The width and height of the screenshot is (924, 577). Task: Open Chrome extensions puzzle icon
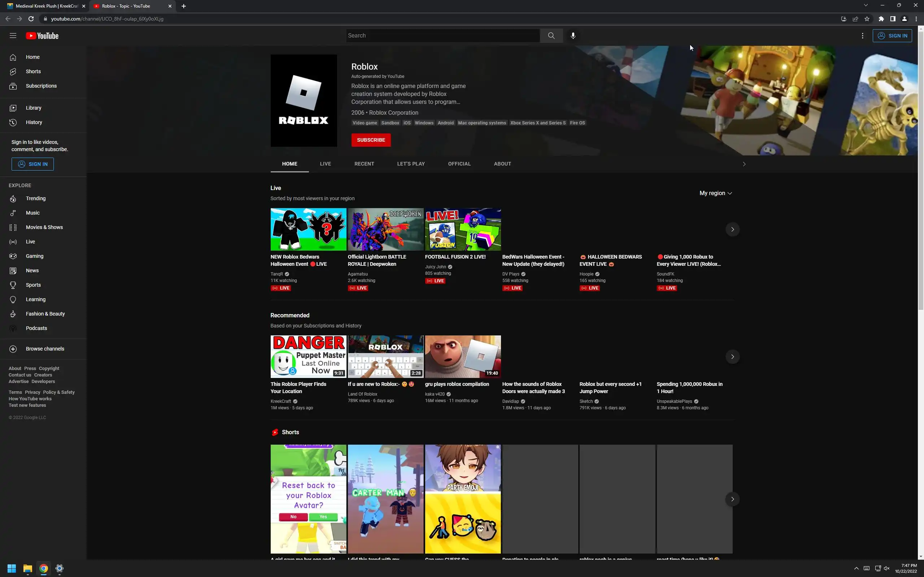click(881, 19)
